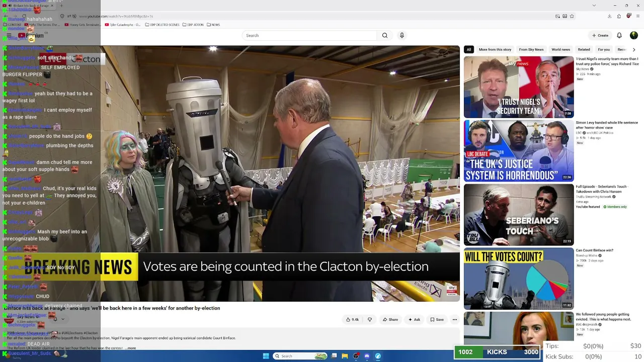Open the browser tab search dropdown
The width and height of the screenshot is (644, 362).
(x=594, y=6)
